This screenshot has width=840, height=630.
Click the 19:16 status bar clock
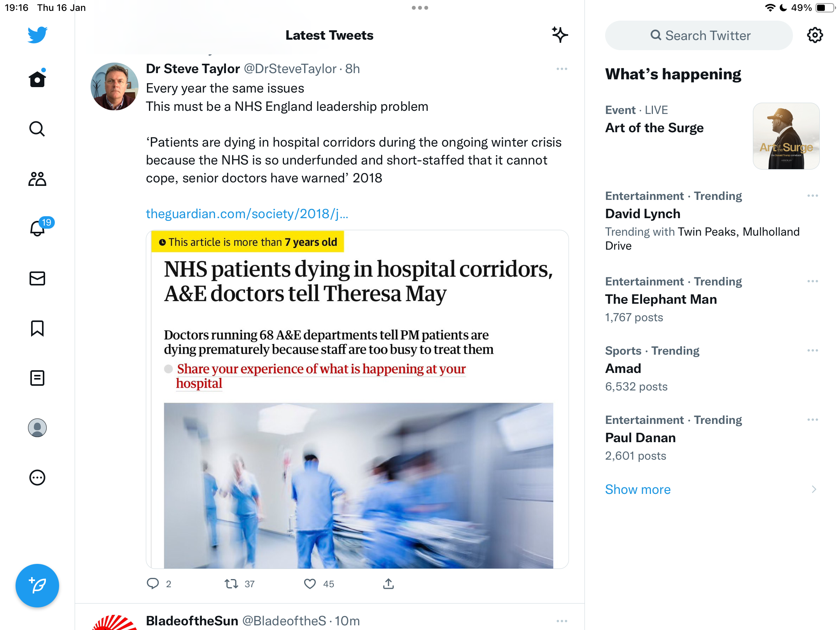(x=16, y=8)
